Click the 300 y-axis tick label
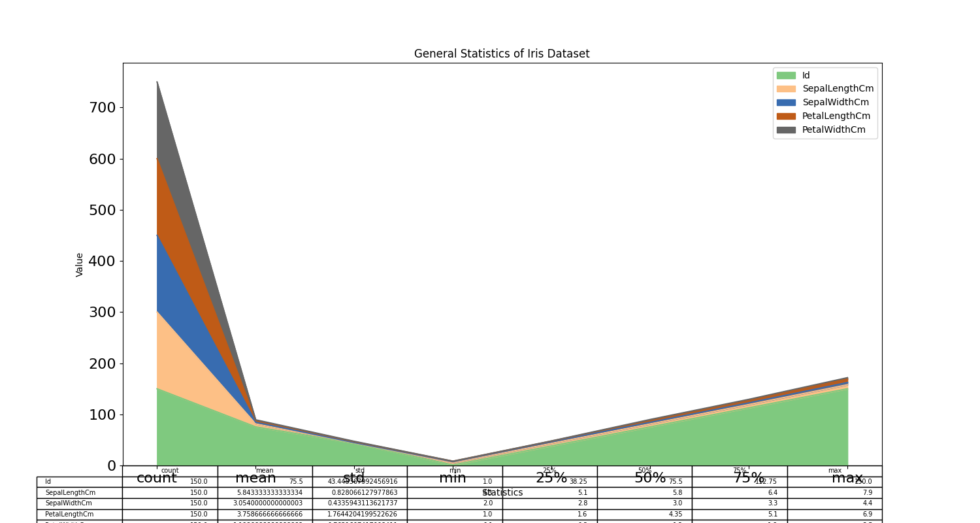 click(103, 312)
